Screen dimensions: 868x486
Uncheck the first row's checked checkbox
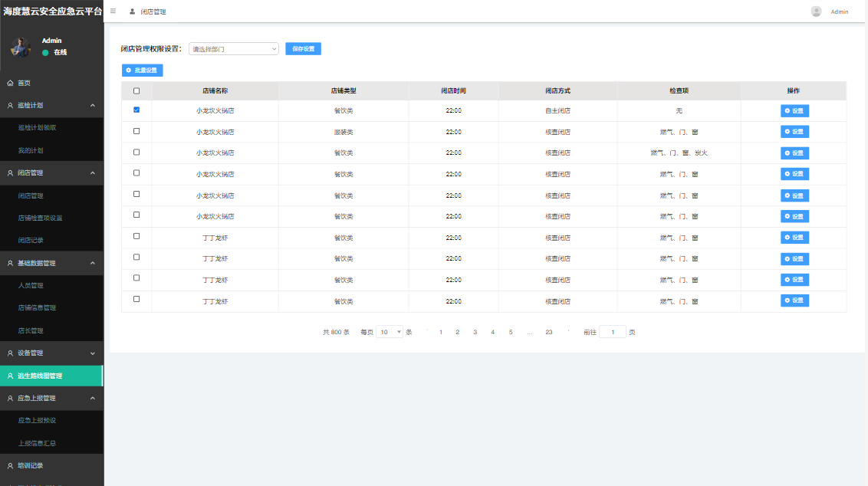click(136, 110)
